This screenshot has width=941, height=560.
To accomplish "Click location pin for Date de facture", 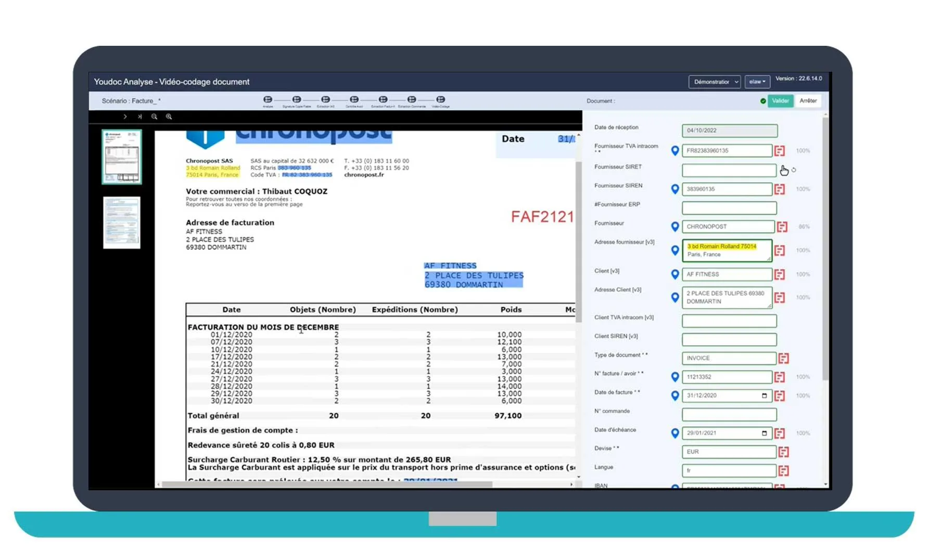I will pos(675,396).
